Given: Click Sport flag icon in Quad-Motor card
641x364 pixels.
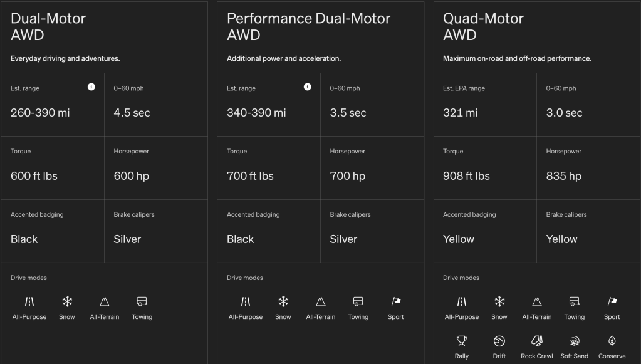Looking at the screenshot, I should click(x=612, y=301).
